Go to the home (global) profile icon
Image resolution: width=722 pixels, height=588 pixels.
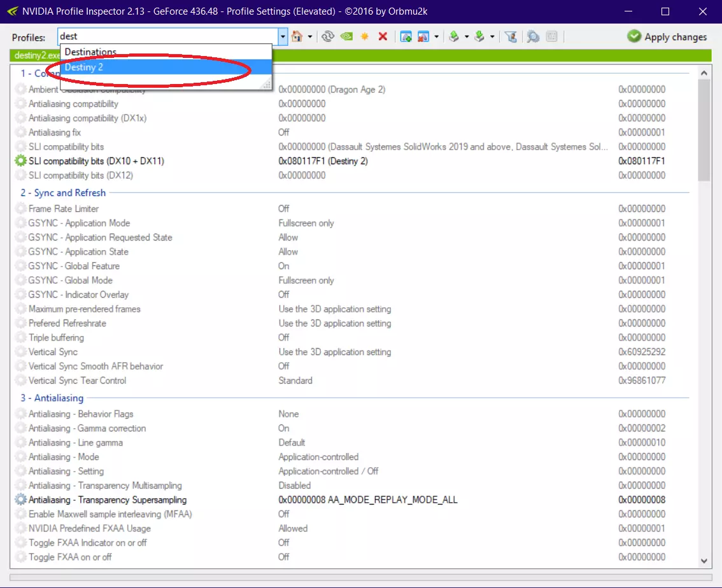click(x=297, y=36)
